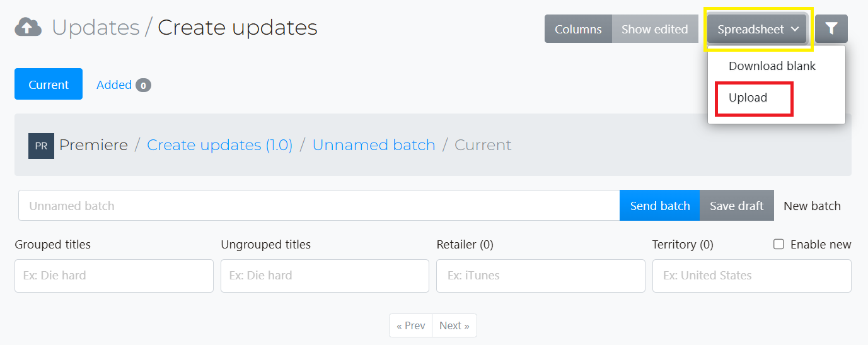Switch to the Current tab
This screenshot has height=345, width=868.
(49, 84)
